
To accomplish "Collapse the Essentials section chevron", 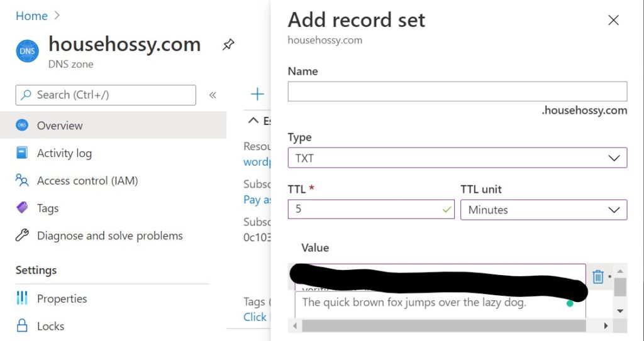I will [x=254, y=120].
